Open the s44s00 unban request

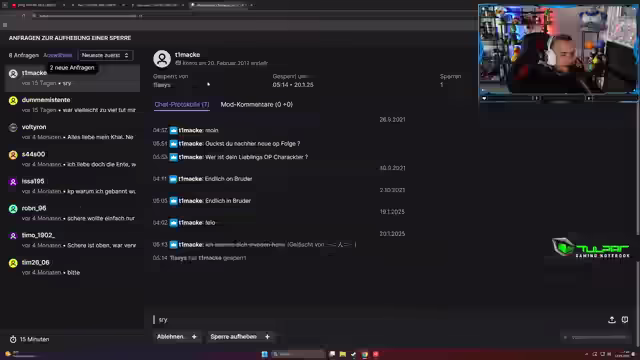click(x=73, y=159)
